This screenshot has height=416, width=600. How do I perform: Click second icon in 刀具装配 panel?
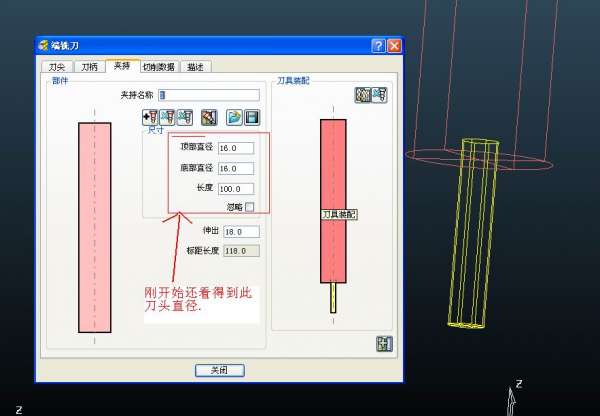[379, 95]
